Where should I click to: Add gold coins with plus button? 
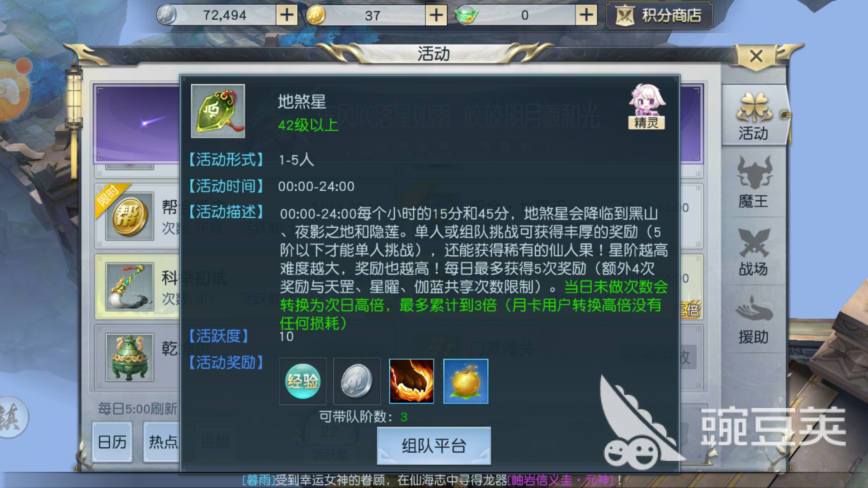tap(436, 15)
